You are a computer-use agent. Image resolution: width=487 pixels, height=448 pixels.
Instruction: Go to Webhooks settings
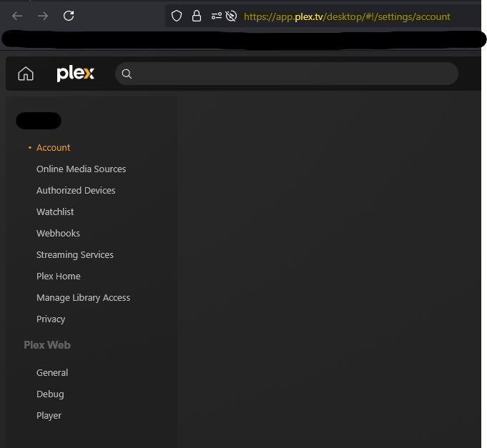pyautogui.click(x=58, y=234)
